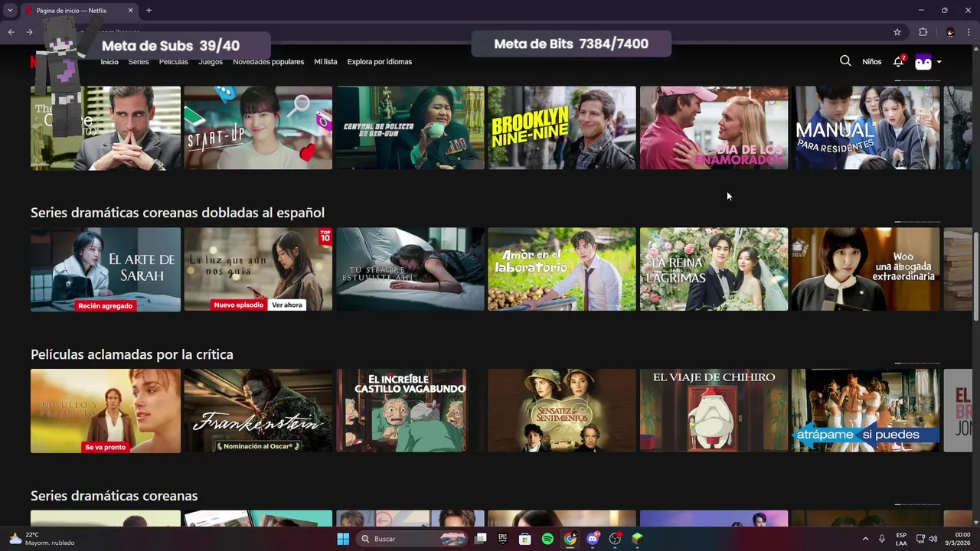Go to Inicio in Netflix navigation
The width and height of the screenshot is (980, 551).
pyautogui.click(x=109, y=62)
